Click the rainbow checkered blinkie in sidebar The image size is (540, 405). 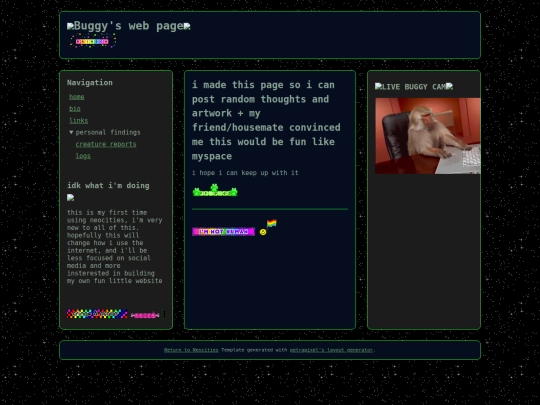97,314
